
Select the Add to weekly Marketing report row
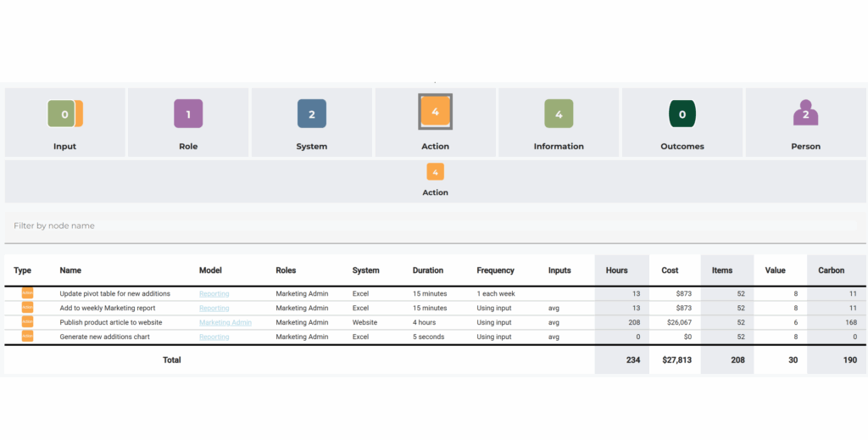pyautogui.click(x=114, y=308)
